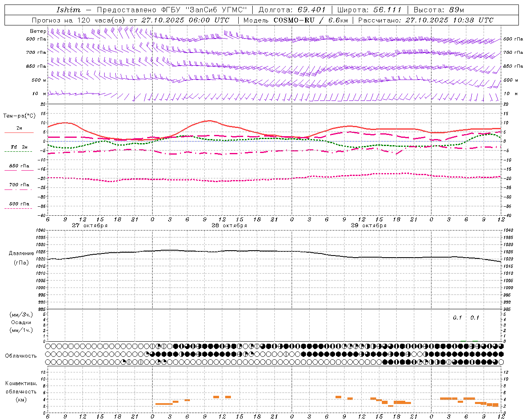This screenshot has height=420, width=525.
Task: Click the date label "28 октября"
Action: click(229, 226)
